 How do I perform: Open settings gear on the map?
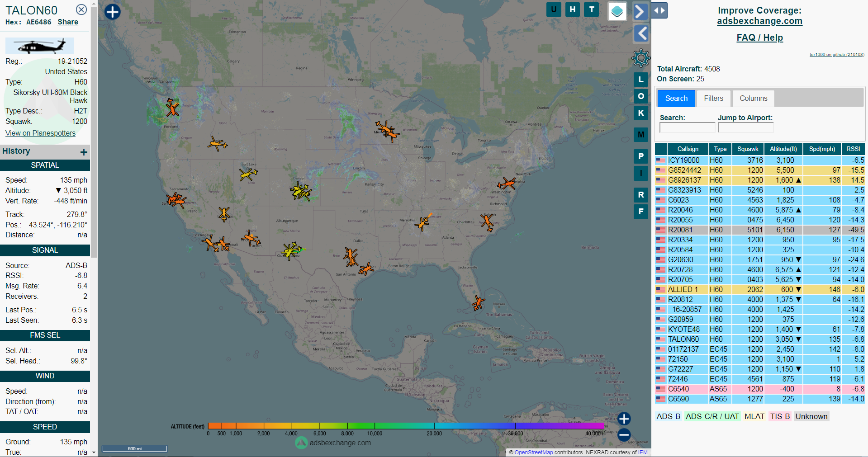641,58
